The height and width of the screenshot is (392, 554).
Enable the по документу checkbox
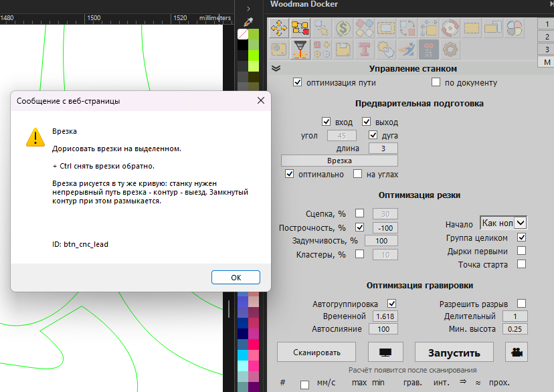point(436,82)
